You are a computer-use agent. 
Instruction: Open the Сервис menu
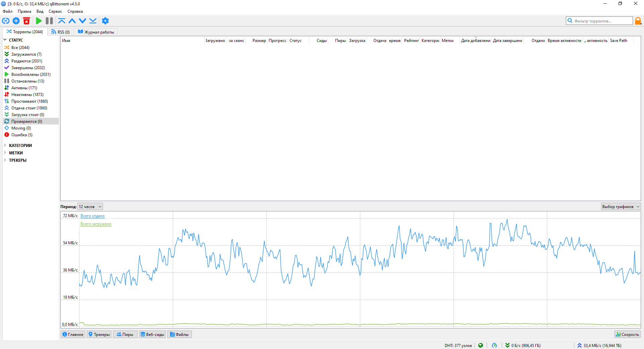click(x=55, y=11)
